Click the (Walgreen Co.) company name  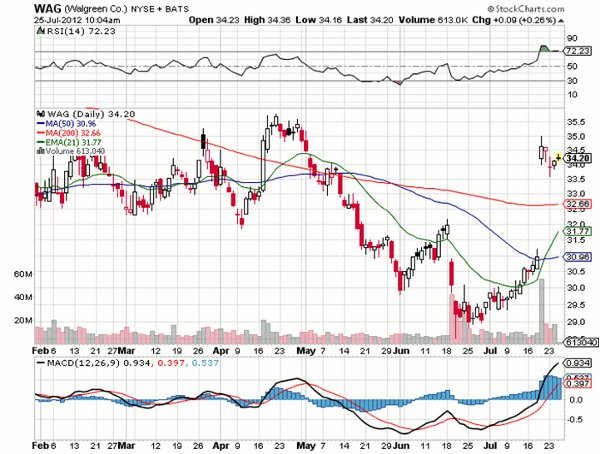[x=96, y=9]
